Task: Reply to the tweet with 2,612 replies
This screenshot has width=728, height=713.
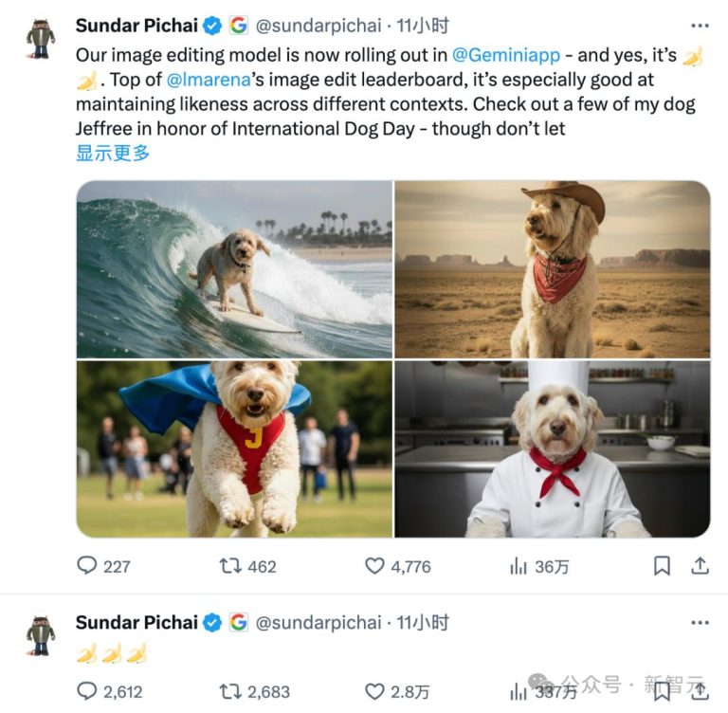Action: (87, 691)
